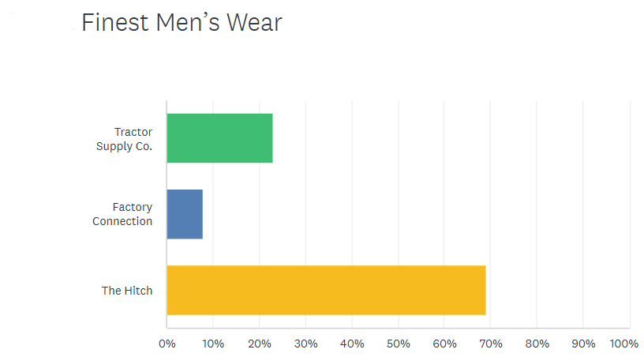Click the 0% axis tick label
The width and height of the screenshot is (644, 357).
167,344
